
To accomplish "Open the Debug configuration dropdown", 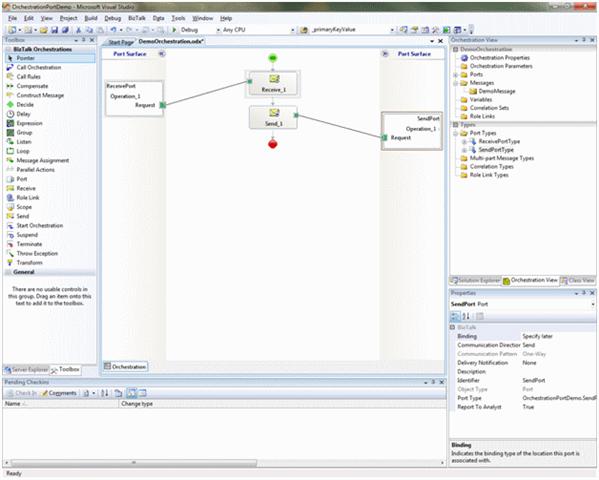I will [219, 30].
